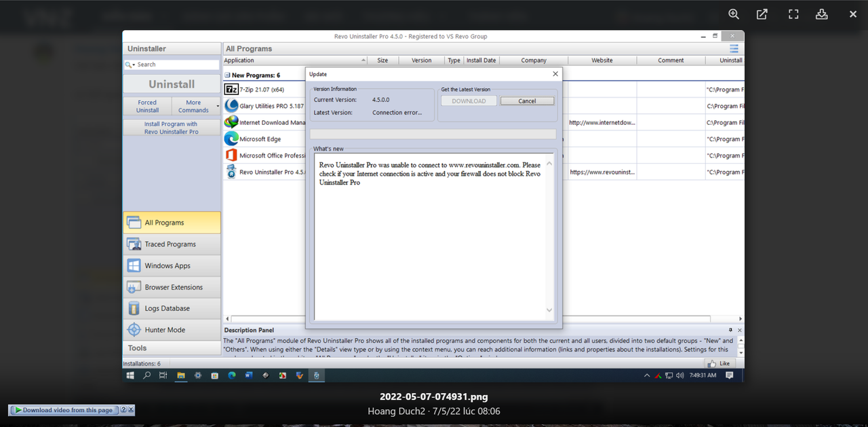Click the Forced Uninstall button
The image size is (868, 427).
(147, 107)
